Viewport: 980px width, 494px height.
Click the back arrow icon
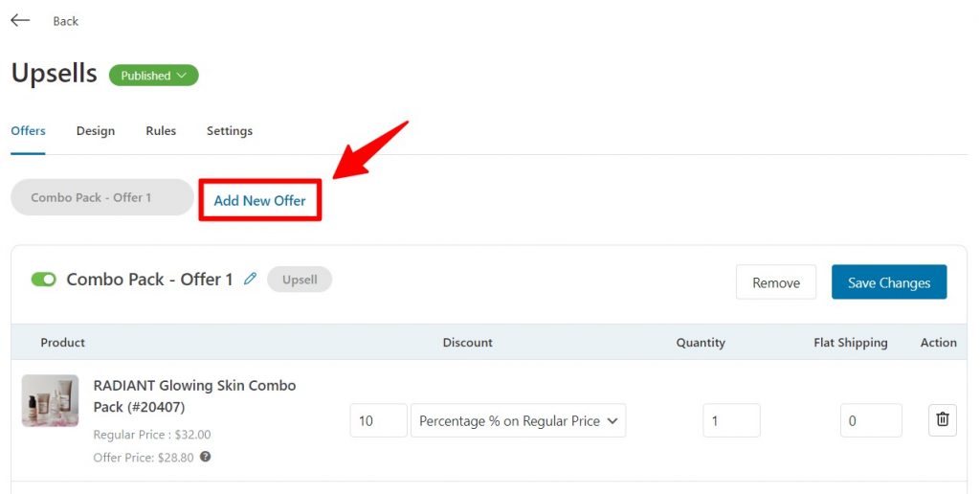pos(21,20)
